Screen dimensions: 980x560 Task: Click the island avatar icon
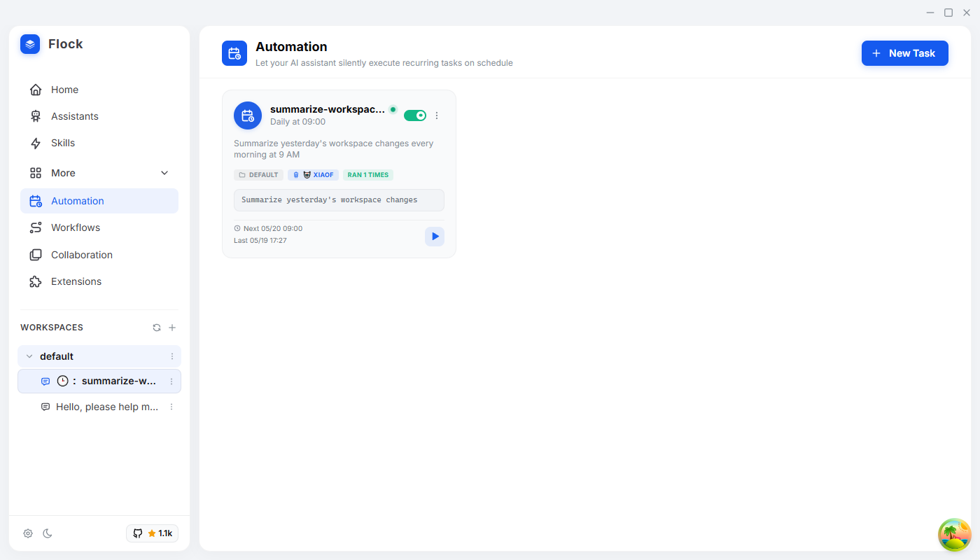coord(955,535)
